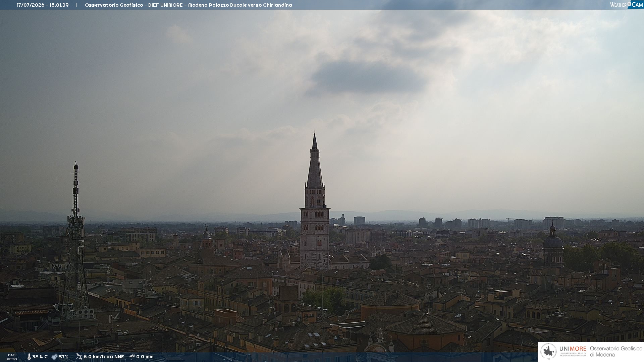Viewport: 644px width, 362px height.
Task: Click the humidity droplets icon
Action: pos(54,357)
